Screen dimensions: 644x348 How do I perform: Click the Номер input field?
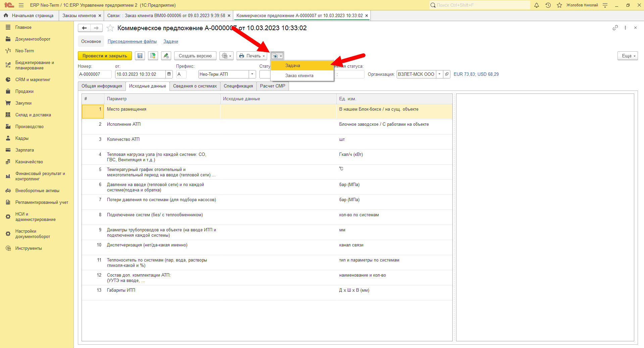(95, 74)
